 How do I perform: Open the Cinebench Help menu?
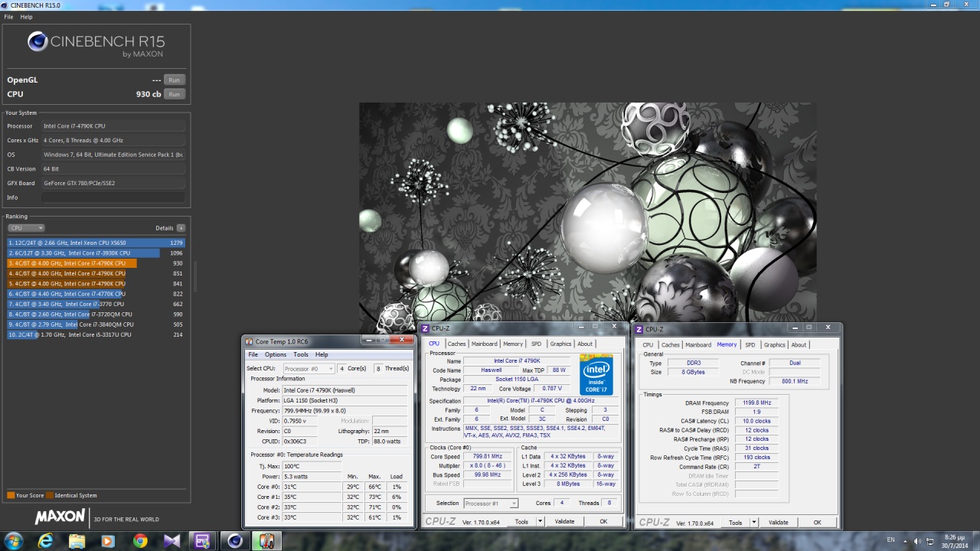pyautogui.click(x=26, y=17)
